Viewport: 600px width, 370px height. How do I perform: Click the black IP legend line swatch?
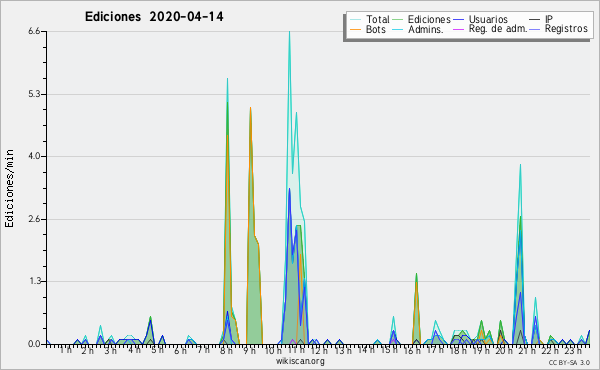(535, 19)
